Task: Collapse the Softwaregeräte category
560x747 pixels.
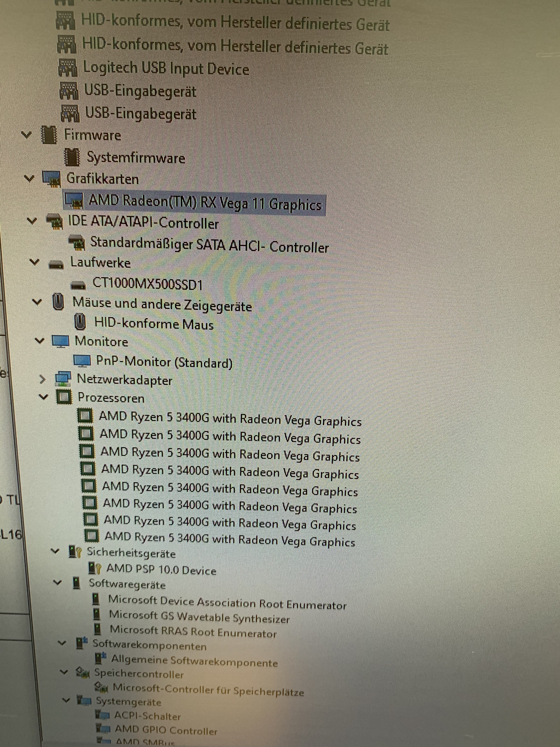Action: pyautogui.click(x=58, y=582)
